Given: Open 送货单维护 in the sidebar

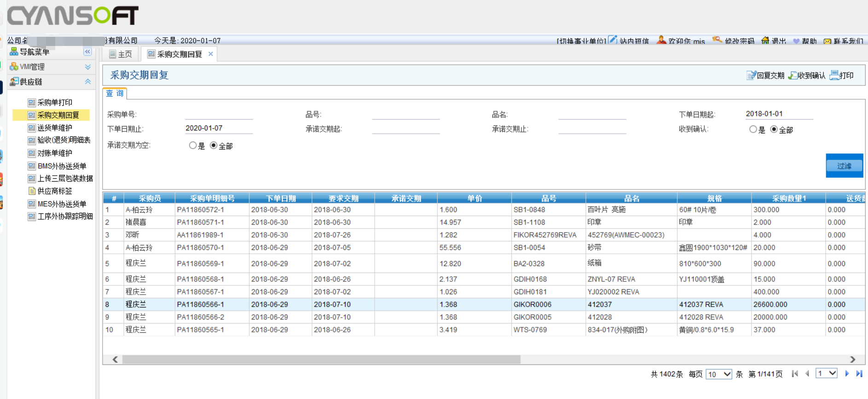Looking at the screenshot, I should point(54,128).
